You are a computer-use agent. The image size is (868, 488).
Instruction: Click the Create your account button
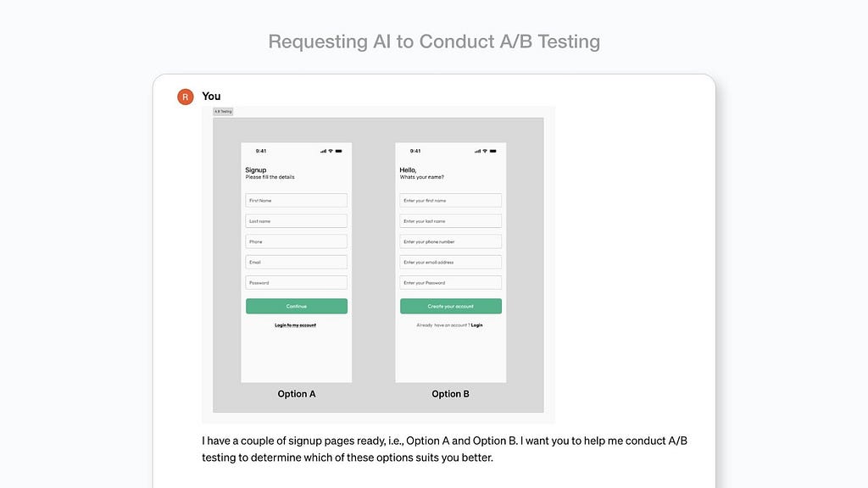point(451,306)
